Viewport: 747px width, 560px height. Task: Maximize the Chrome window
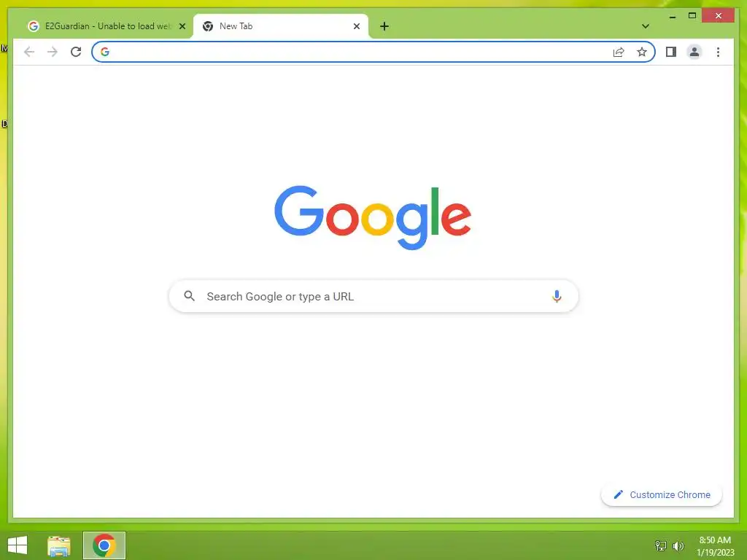[692, 16]
